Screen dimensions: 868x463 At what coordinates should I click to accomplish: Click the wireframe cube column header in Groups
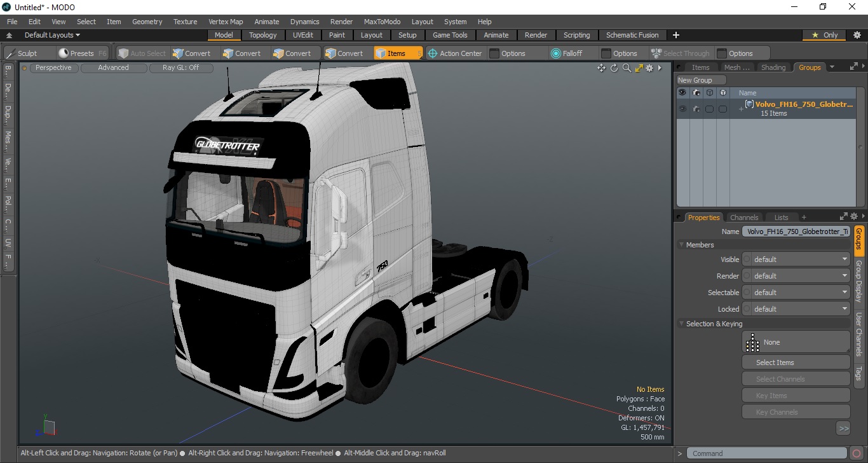[709, 93]
